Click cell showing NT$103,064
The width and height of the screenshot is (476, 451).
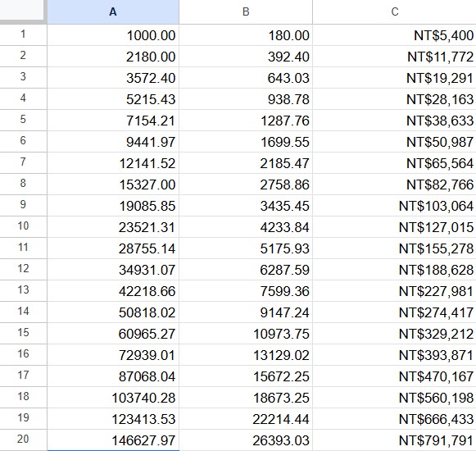[394, 206]
